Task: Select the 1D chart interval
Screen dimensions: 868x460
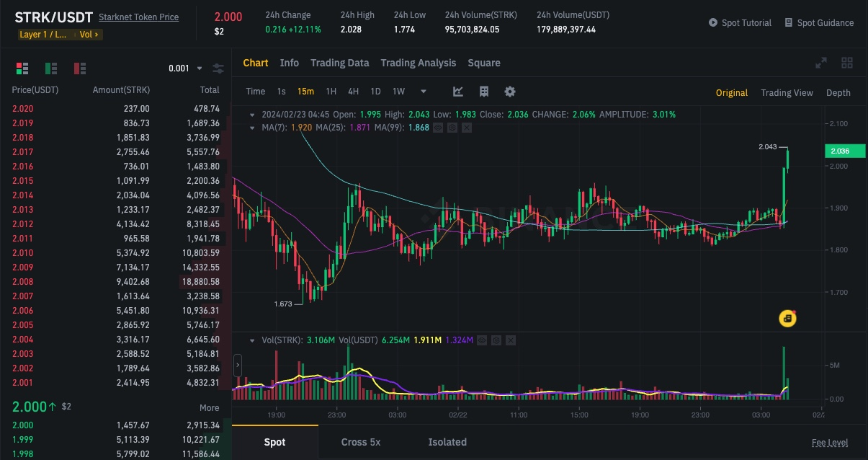Action: point(375,92)
